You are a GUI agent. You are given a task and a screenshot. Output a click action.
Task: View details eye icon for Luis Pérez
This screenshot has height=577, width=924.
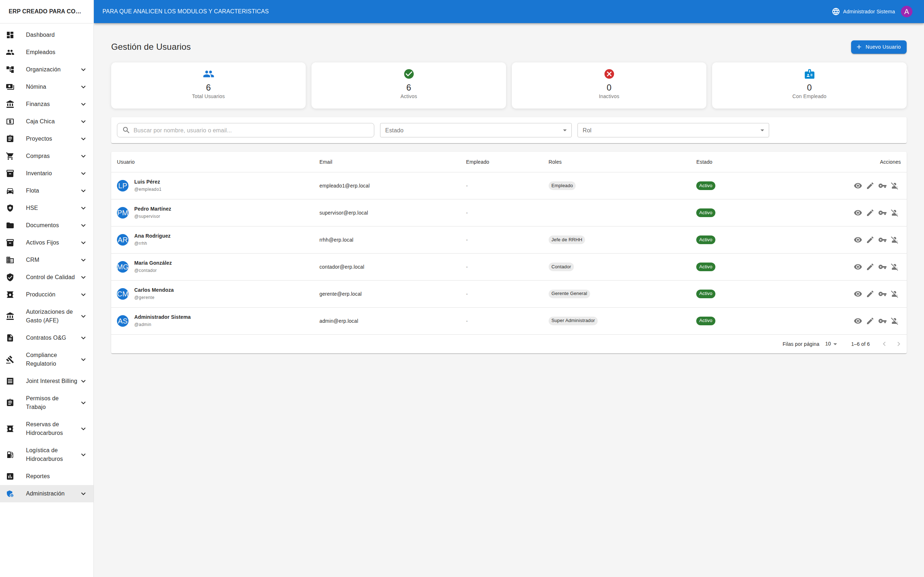click(x=858, y=186)
